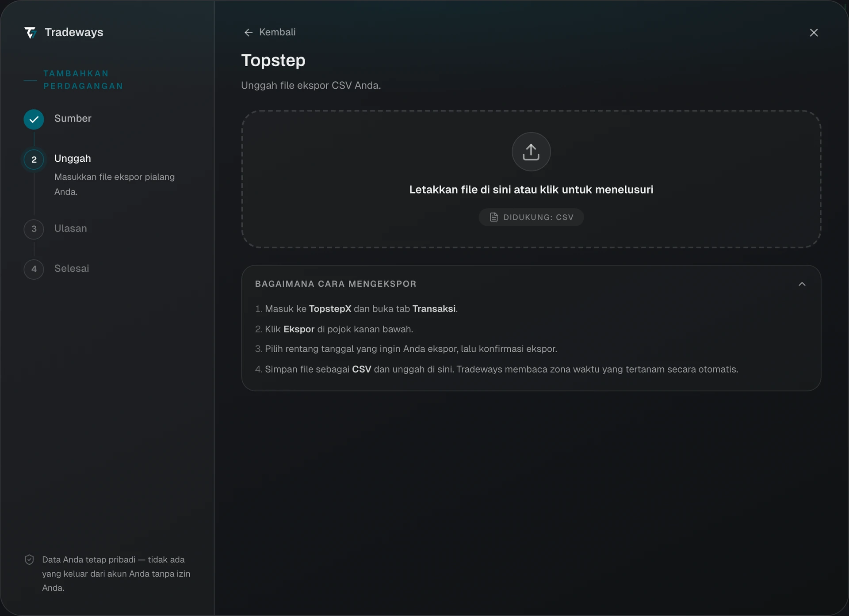Select step 4 circle Selesai
The image size is (849, 616).
[x=34, y=269]
